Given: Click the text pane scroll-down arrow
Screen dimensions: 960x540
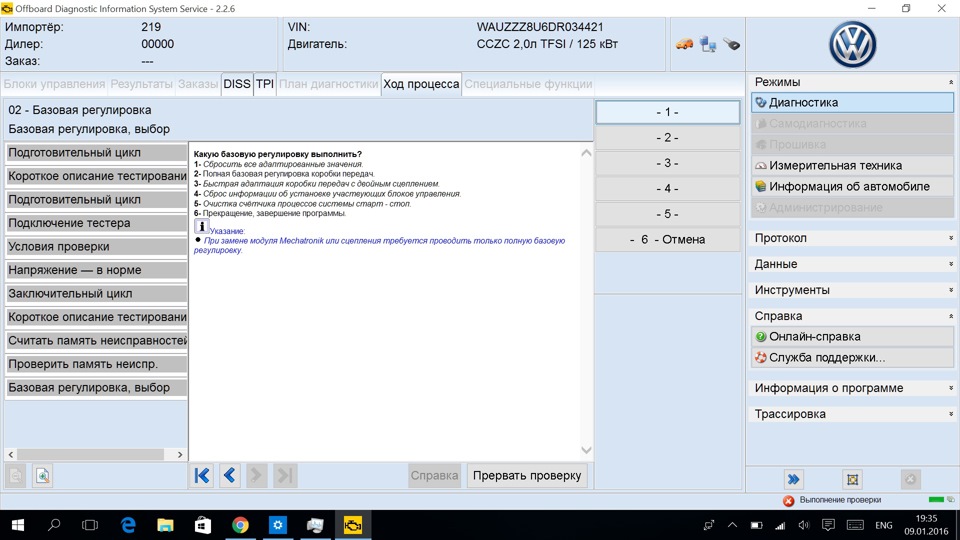Looking at the screenshot, I should tap(586, 451).
